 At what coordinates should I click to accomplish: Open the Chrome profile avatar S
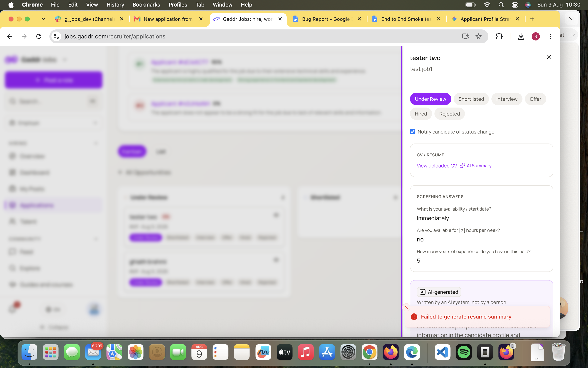536,37
